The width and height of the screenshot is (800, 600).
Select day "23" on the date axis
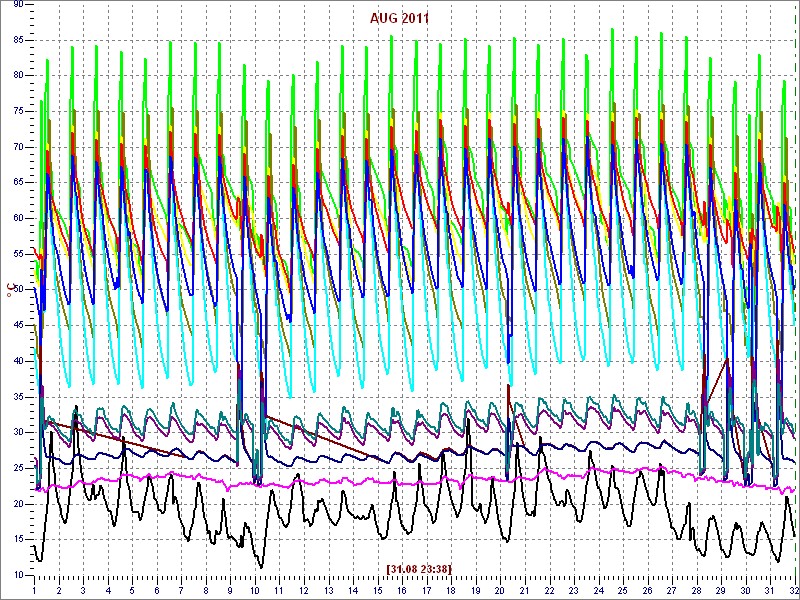(x=573, y=590)
